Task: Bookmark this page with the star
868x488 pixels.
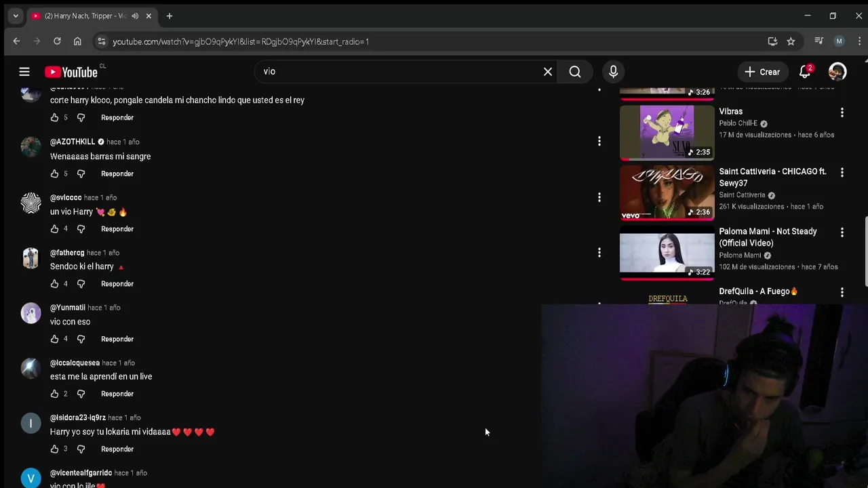Action: (791, 41)
